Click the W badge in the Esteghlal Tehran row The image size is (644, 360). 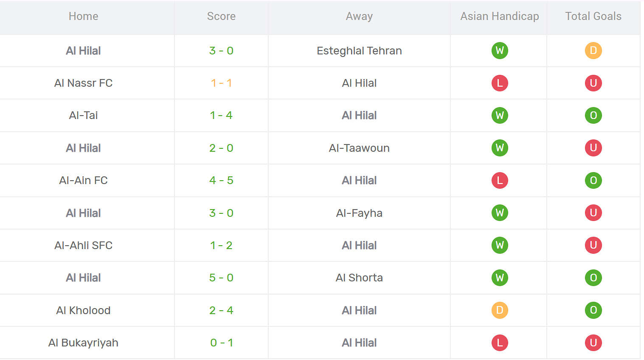click(500, 51)
